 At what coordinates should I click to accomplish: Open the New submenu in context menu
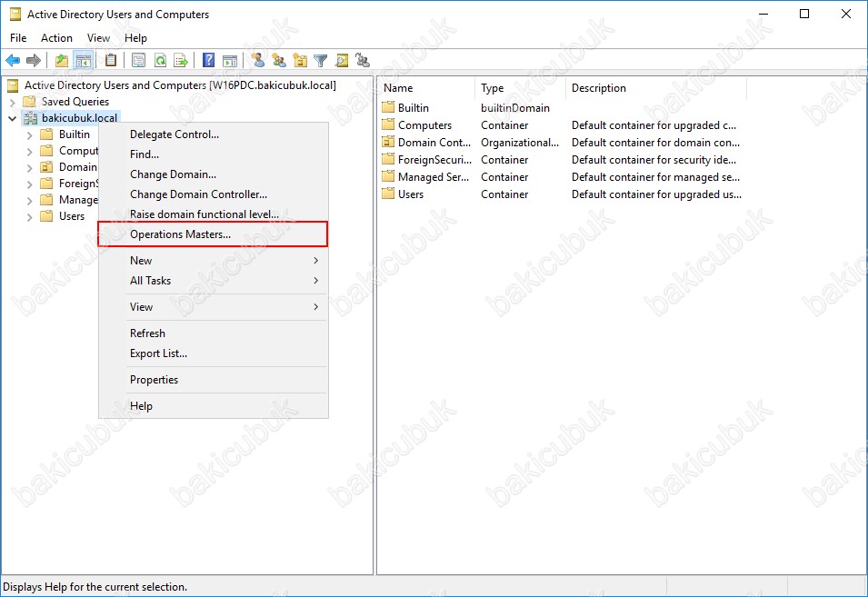[x=141, y=261]
